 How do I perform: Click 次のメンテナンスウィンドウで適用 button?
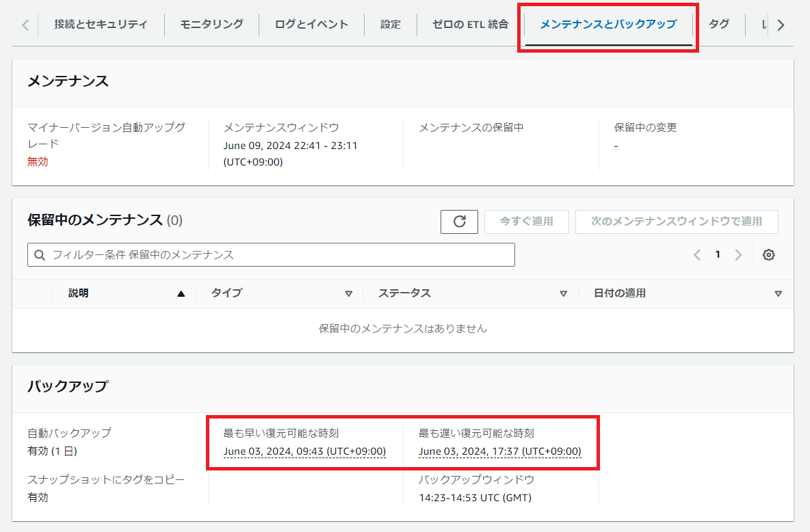click(x=677, y=222)
